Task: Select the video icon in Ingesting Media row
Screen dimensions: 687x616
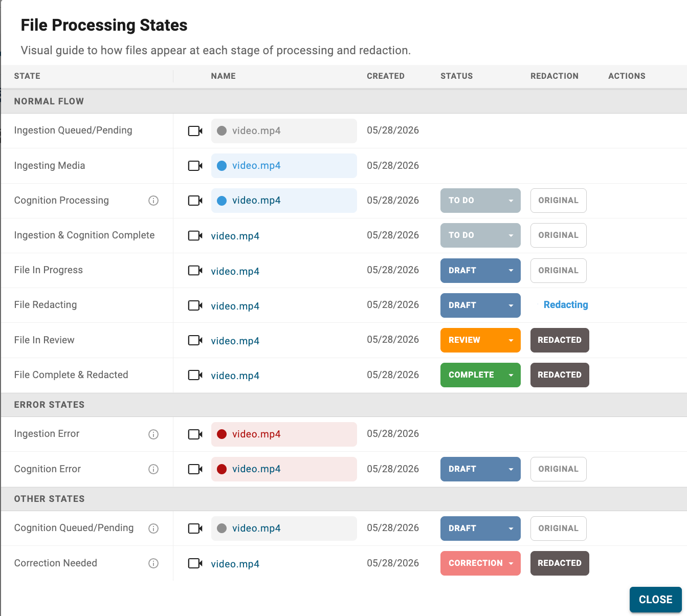Action: pos(195,166)
